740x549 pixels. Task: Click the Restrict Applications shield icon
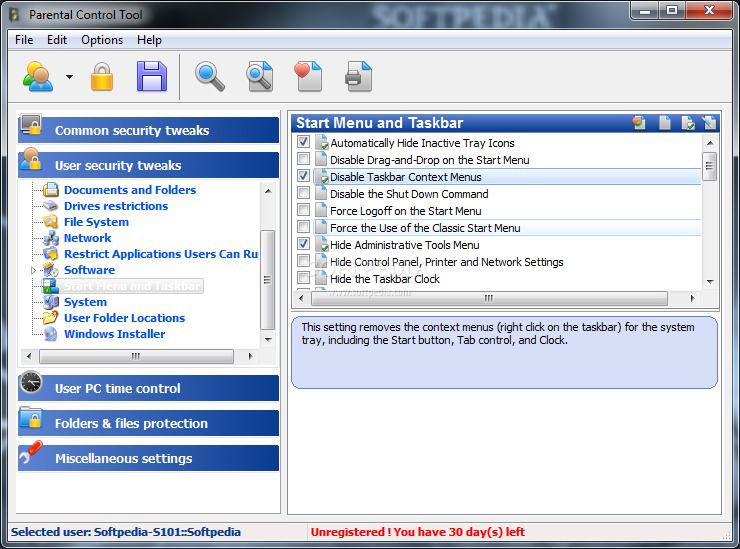50,254
